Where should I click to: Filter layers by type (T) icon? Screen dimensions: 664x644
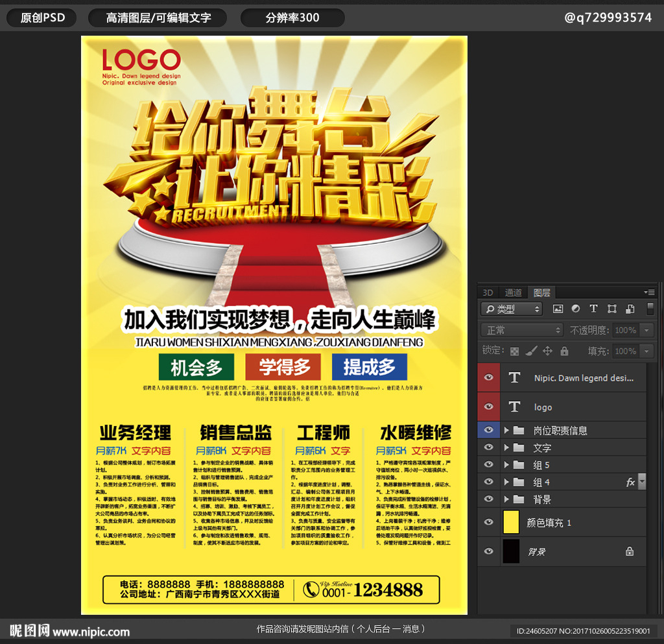pos(593,309)
